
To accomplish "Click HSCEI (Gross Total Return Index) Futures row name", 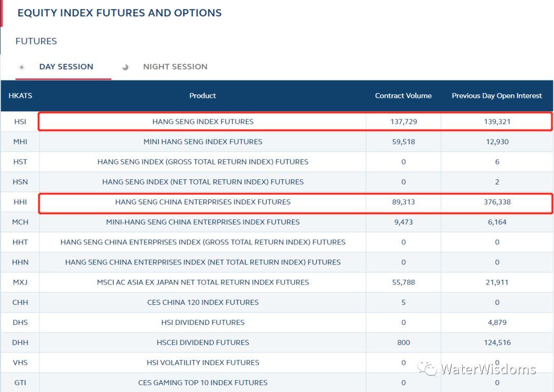I will [x=203, y=242].
